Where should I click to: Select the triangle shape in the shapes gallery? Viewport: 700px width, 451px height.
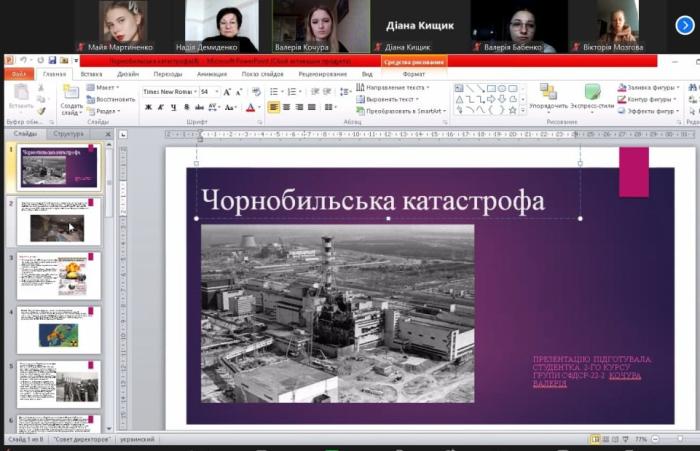click(459, 99)
